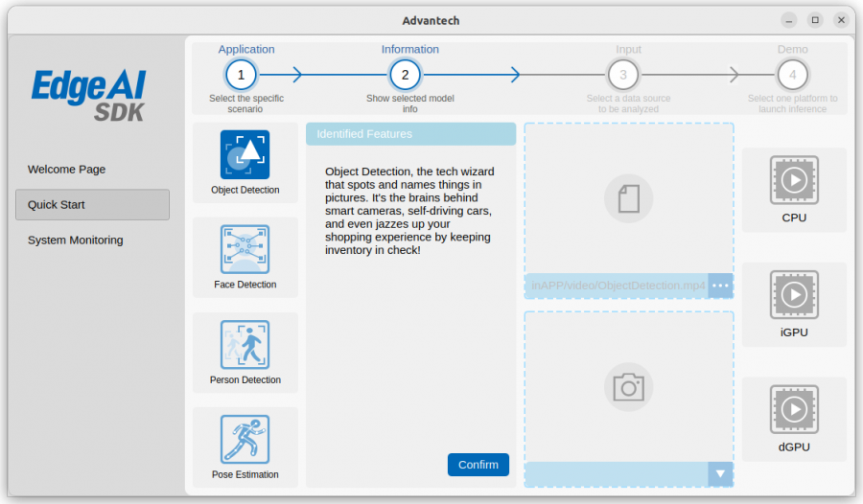Confirm the selected model information

pos(478,465)
